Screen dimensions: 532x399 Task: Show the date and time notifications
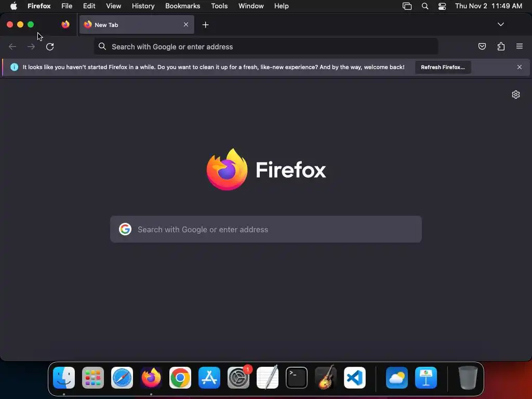[x=488, y=6]
